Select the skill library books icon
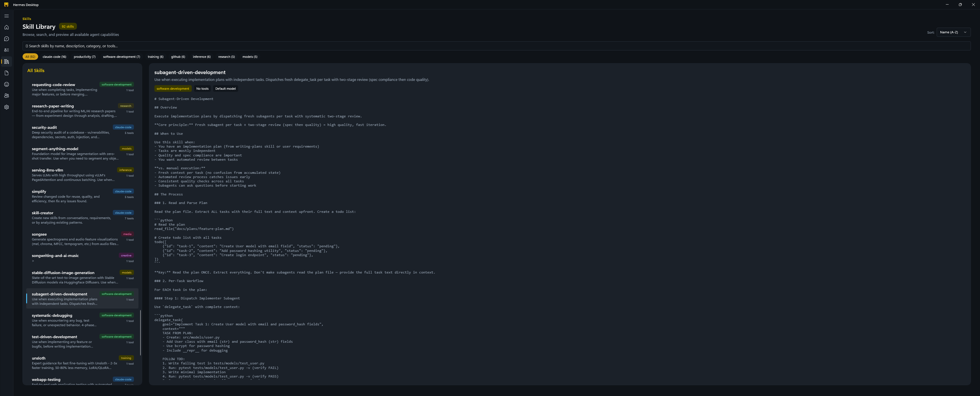980x396 pixels. pos(7,62)
